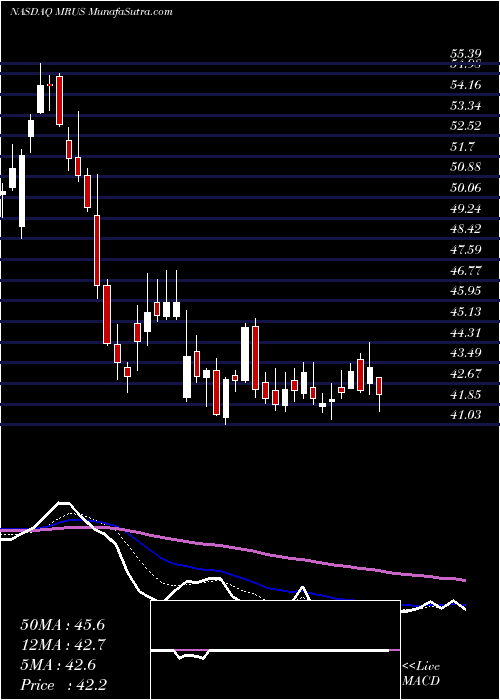Click the 43.49 price axis label
Viewport: 500px width, 700px height.
pyautogui.click(x=465, y=353)
